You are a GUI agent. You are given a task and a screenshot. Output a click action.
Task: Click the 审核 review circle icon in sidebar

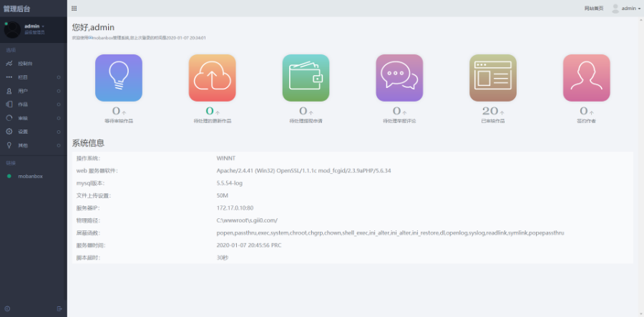9,118
